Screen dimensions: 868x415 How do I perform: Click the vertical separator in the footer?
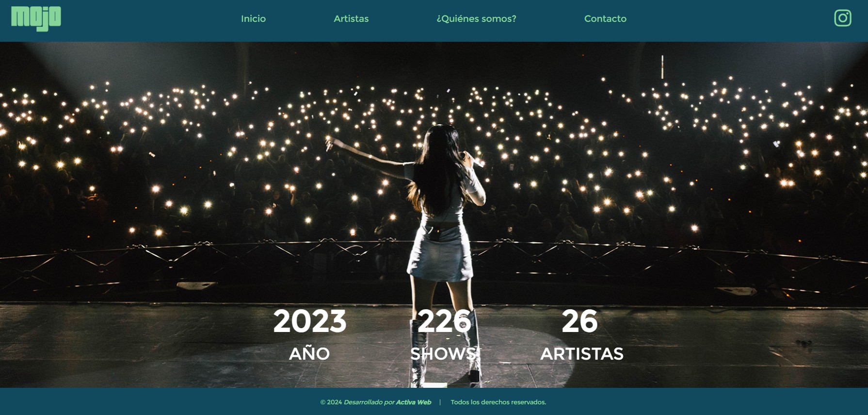[440, 402]
